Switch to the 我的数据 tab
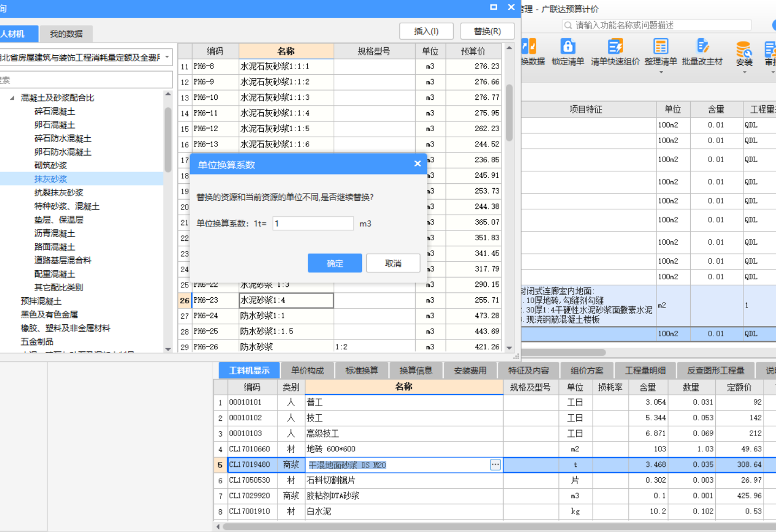Viewport: 776px width, 532px height. [x=66, y=34]
